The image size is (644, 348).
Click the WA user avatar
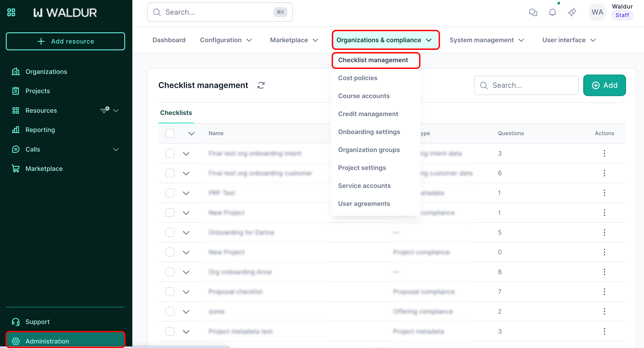pos(597,12)
